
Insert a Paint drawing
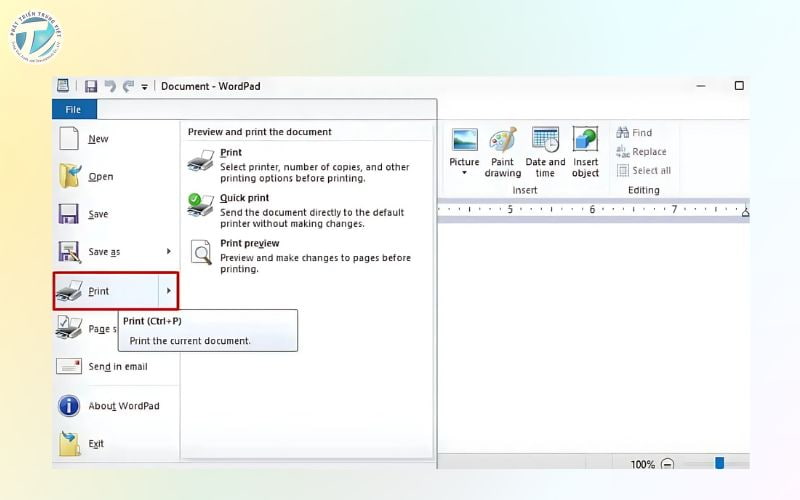[503, 152]
